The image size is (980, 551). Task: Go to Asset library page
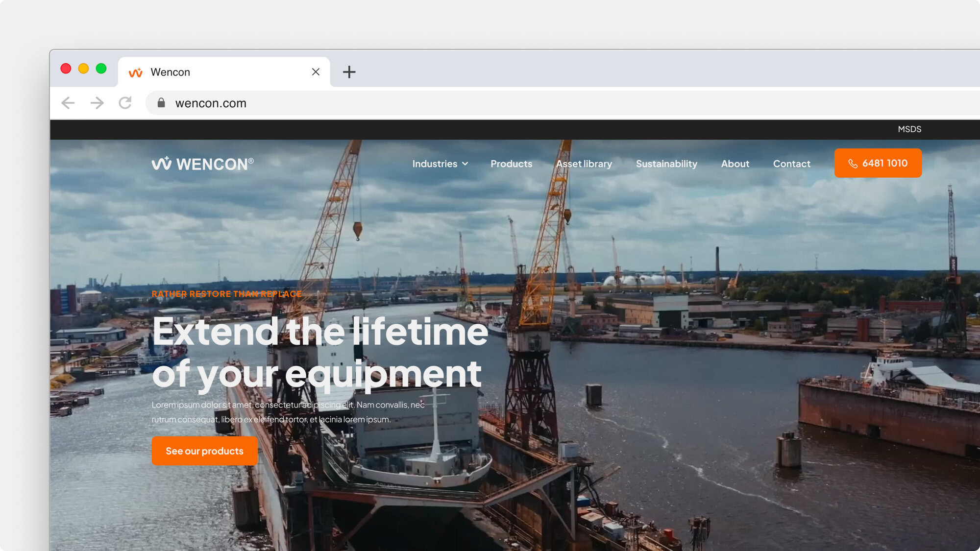[x=584, y=164]
